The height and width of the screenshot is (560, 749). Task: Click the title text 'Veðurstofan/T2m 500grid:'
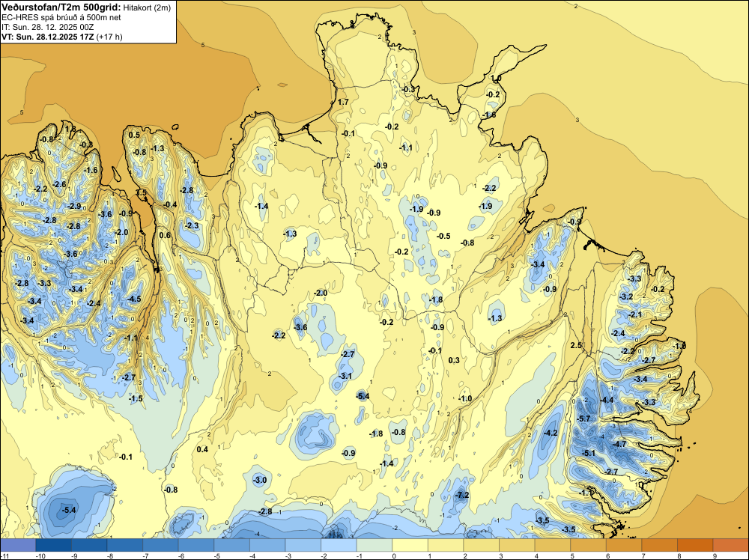click(x=61, y=7)
